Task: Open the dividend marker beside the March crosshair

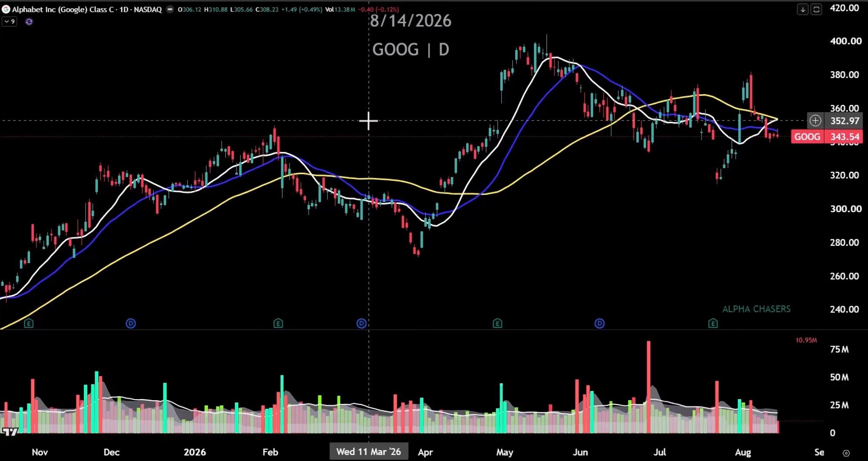Action: [361, 323]
